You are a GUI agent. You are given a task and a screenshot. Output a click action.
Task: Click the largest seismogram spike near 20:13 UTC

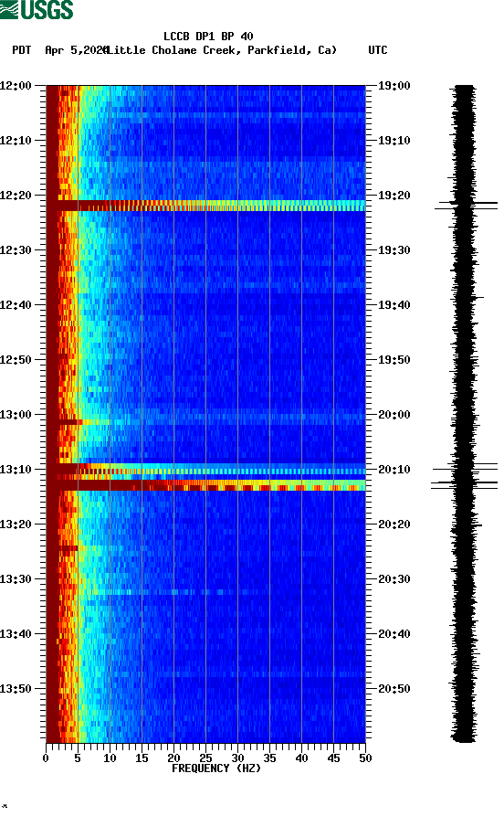click(464, 485)
